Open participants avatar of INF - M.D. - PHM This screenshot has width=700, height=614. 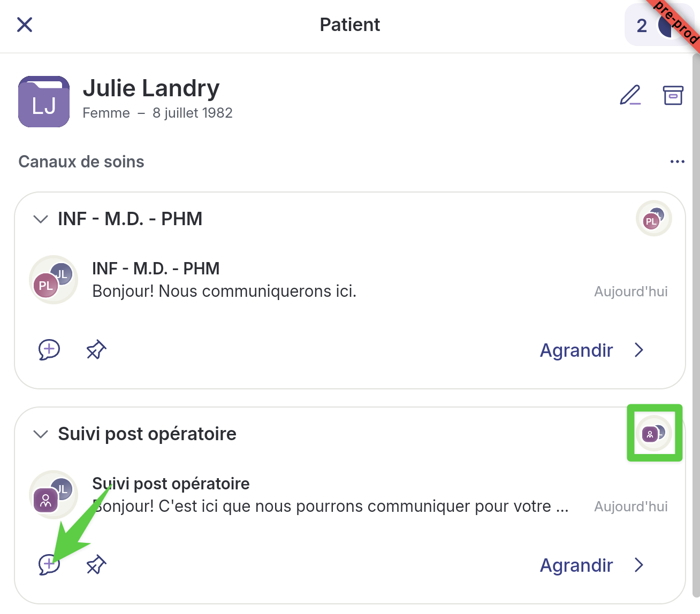[x=653, y=219]
